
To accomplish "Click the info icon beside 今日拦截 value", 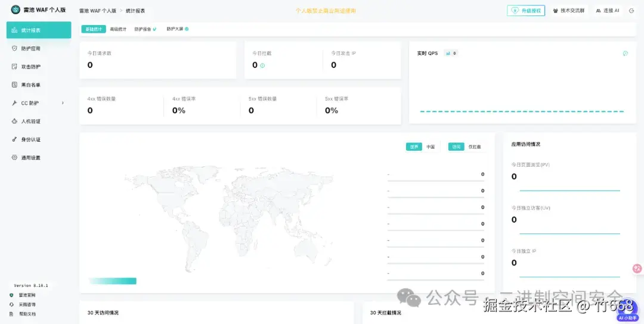I will (262, 65).
